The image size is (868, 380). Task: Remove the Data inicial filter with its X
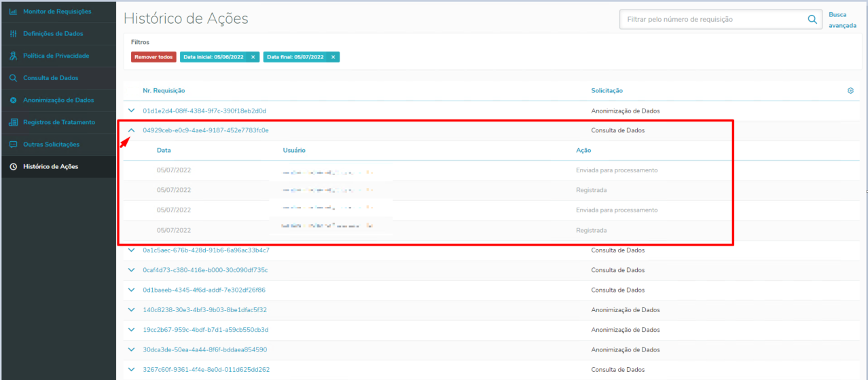click(x=253, y=57)
